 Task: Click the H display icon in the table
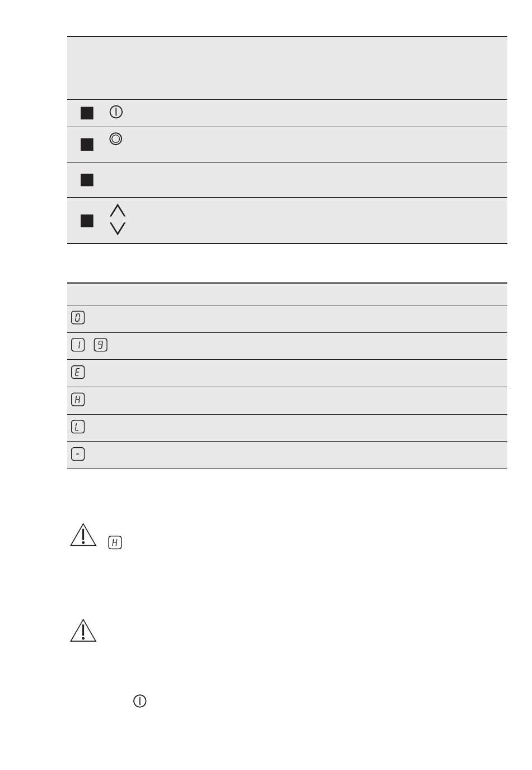tap(78, 400)
